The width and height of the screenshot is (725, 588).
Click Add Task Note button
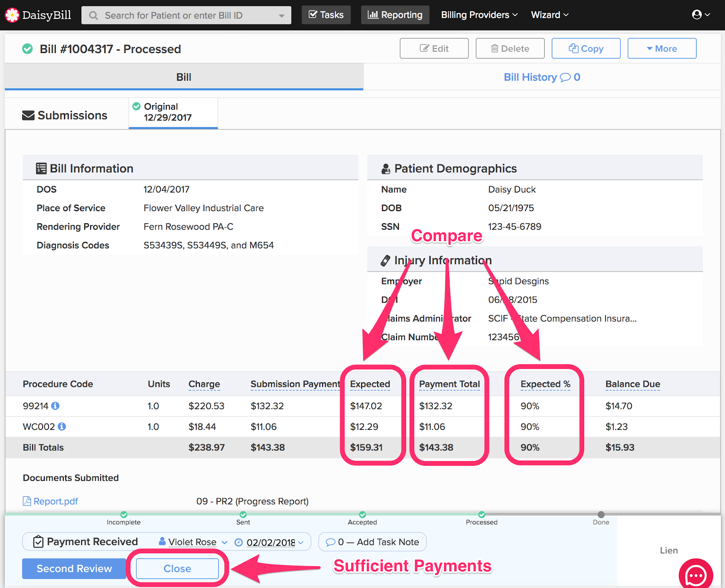(x=372, y=542)
